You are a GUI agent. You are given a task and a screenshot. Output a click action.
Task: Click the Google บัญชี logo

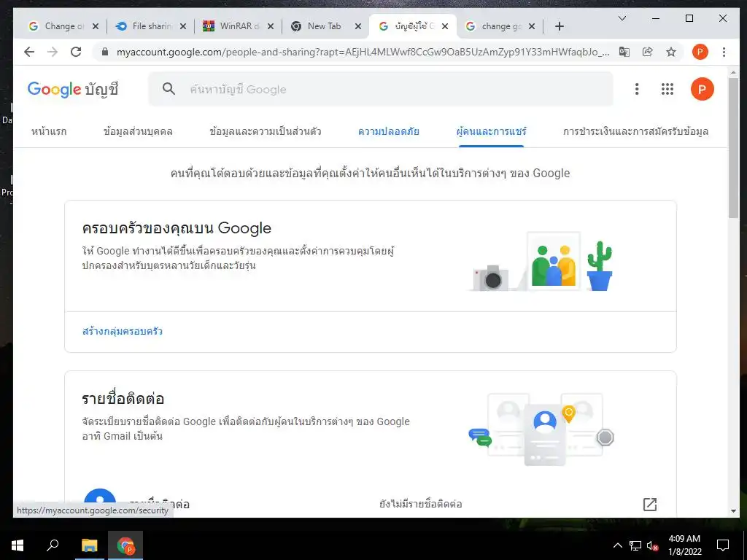[x=73, y=89]
